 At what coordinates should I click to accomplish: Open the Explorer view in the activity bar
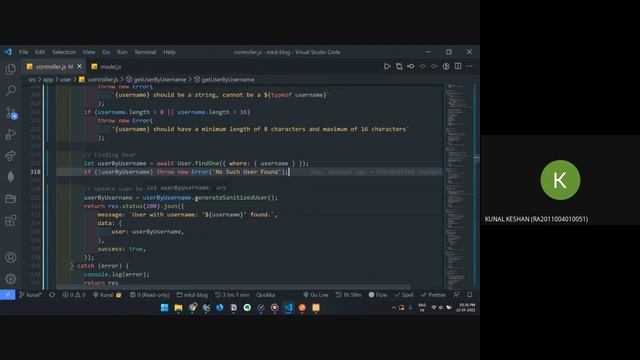click(11, 69)
